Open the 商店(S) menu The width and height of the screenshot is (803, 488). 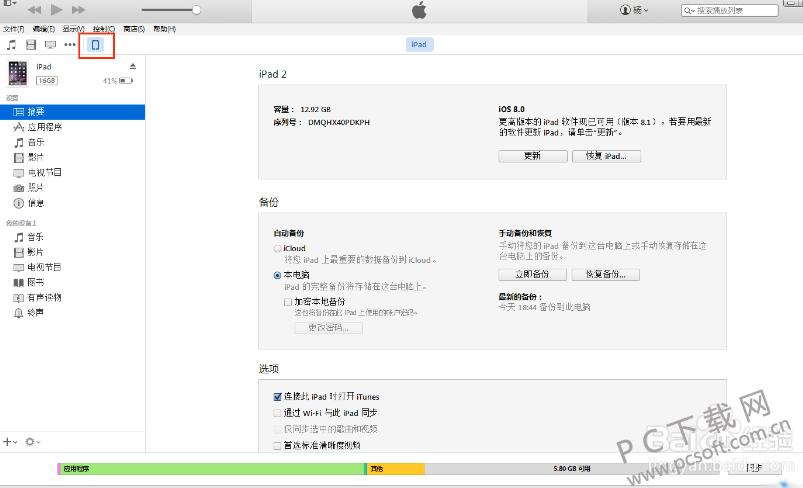(134, 29)
